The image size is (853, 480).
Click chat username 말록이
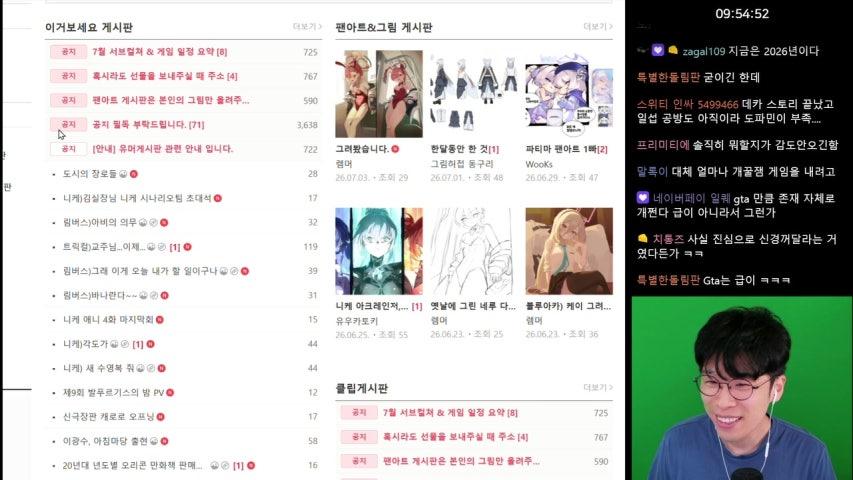click(652, 171)
